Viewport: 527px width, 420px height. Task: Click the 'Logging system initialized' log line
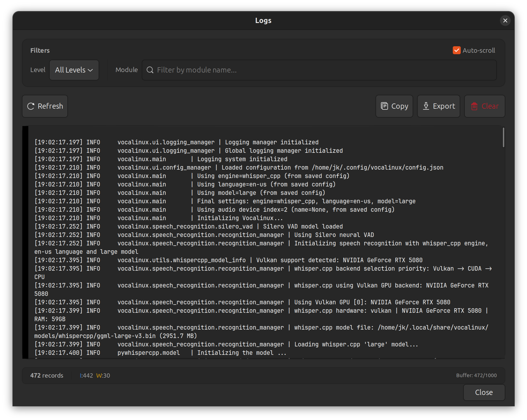click(x=161, y=159)
